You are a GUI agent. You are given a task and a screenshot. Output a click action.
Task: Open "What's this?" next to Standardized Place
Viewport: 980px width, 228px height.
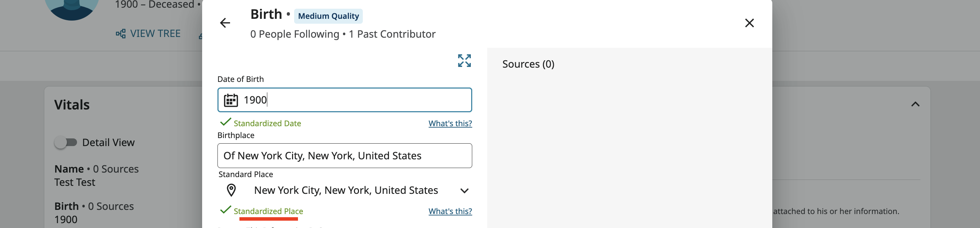pyautogui.click(x=450, y=211)
